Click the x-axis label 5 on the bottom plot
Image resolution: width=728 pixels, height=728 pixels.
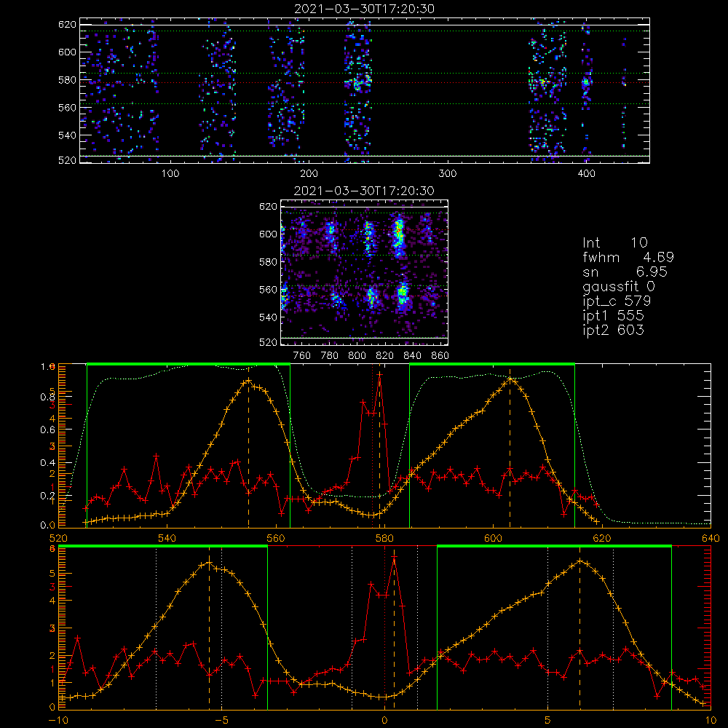point(548,721)
